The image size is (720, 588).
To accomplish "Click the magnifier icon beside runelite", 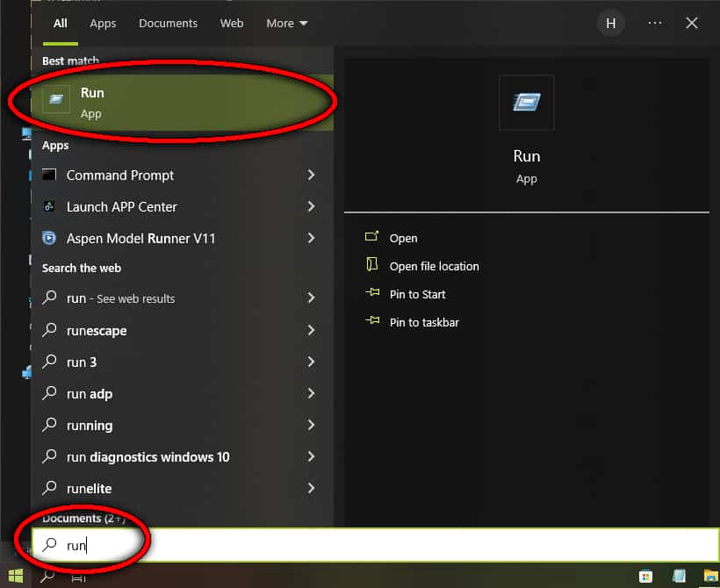I will pos(49,488).
